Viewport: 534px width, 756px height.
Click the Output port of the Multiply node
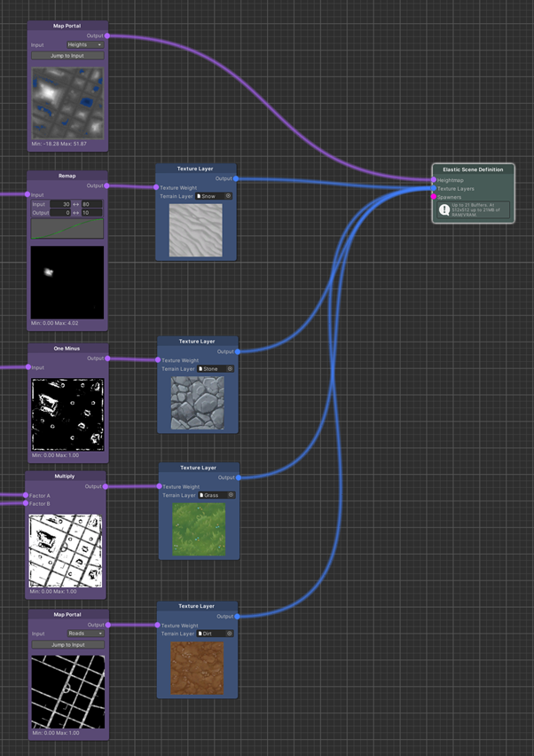pos(106,486)
